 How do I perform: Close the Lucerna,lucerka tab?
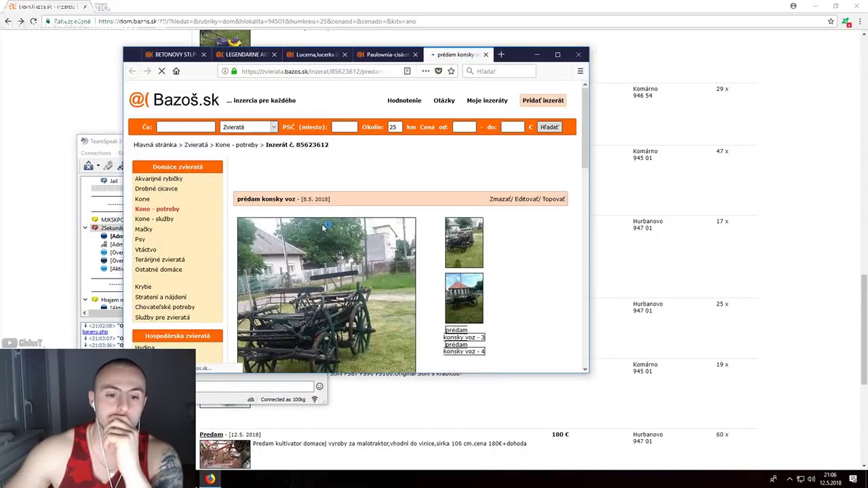tap(344, 55)
